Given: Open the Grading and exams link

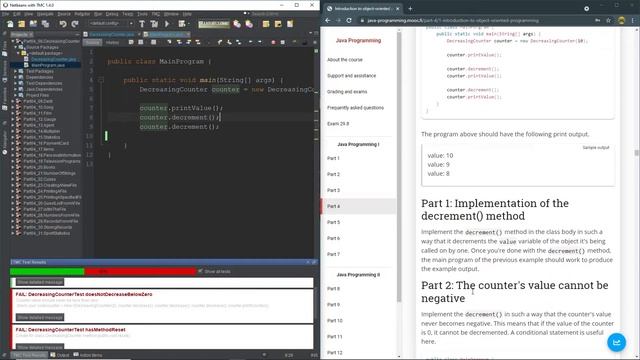Looking at the screenshot, I should [x=347, y=91].
